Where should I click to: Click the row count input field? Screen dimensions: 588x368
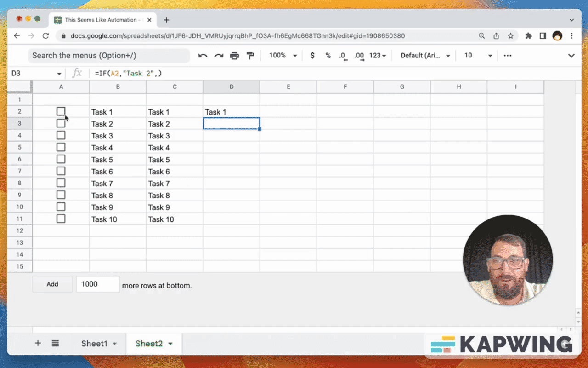pos(97,284)
